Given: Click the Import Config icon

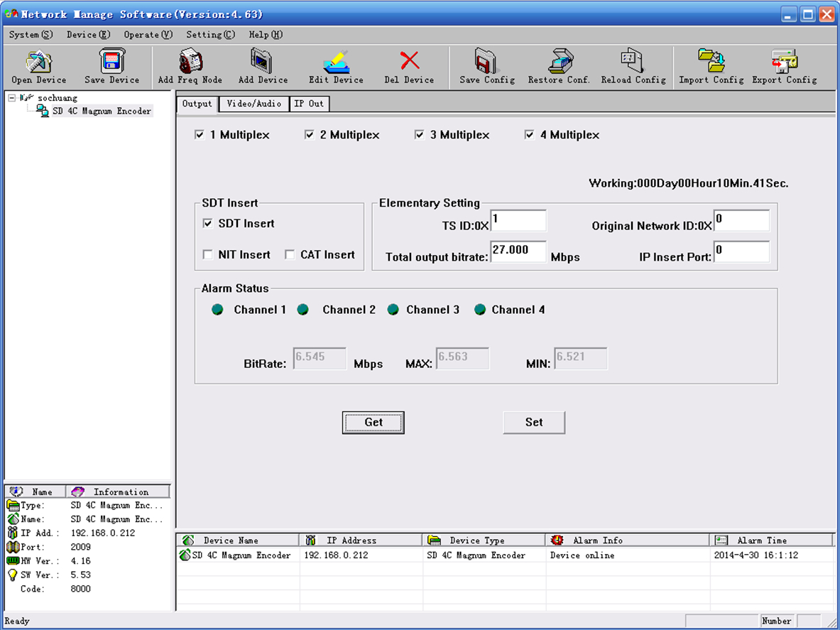Looking at the screenshot, I should tap(711, 61).
